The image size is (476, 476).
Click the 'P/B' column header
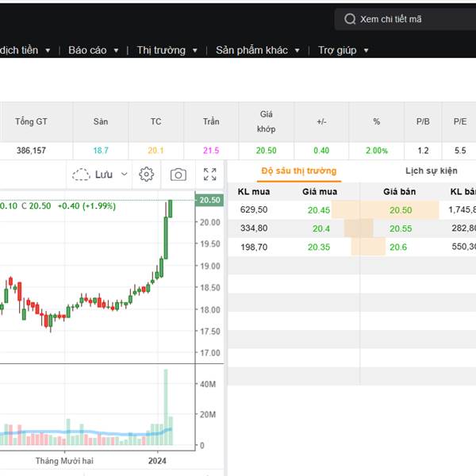pyautogui.click(x=423, y=121)
